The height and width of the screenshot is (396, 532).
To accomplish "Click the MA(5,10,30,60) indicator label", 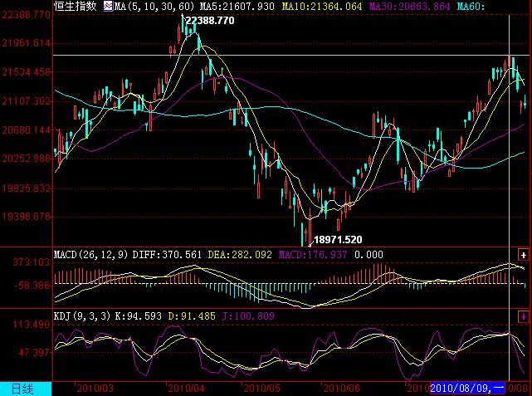I will [154, 7].
